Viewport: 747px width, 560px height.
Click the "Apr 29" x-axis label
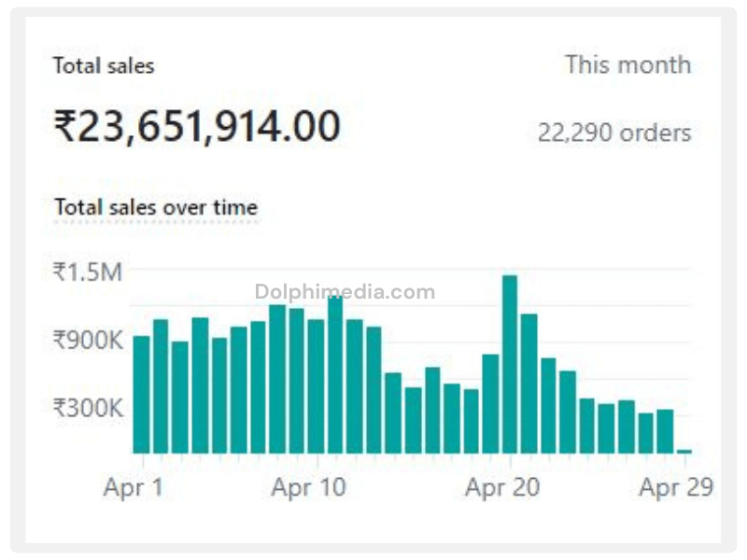point(676,487)
